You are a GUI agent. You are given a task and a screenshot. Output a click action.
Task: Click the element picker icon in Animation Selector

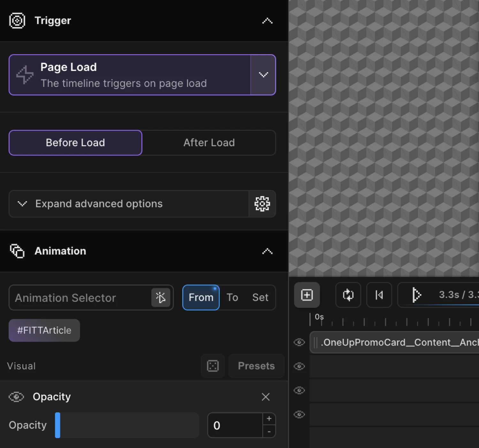[x=161, y=298]
